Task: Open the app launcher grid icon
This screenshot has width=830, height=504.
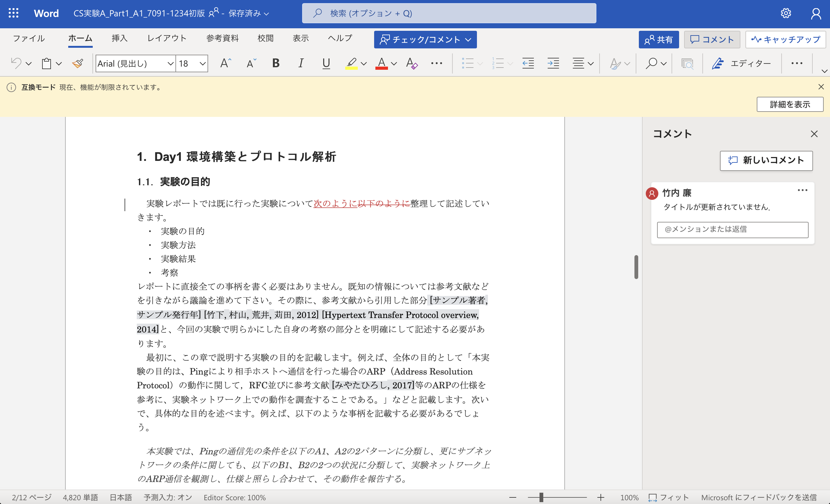Action: pos(14,13)
